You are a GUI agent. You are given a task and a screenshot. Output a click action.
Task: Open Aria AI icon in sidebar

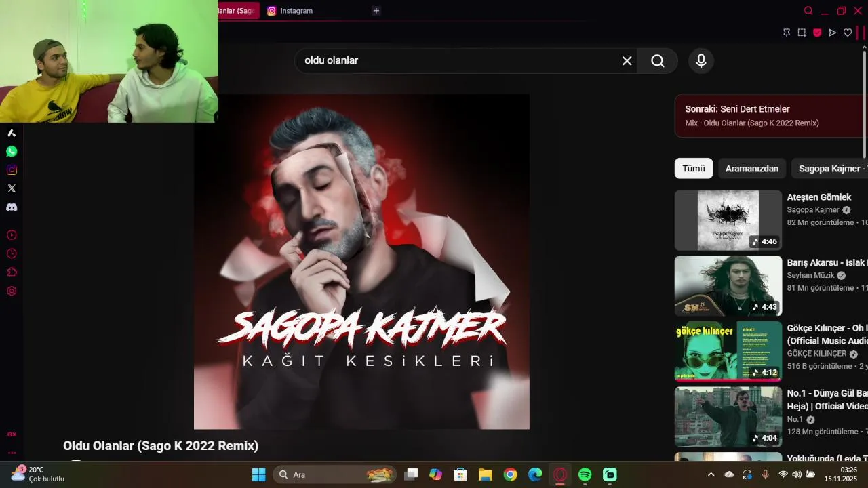(12, 133)
